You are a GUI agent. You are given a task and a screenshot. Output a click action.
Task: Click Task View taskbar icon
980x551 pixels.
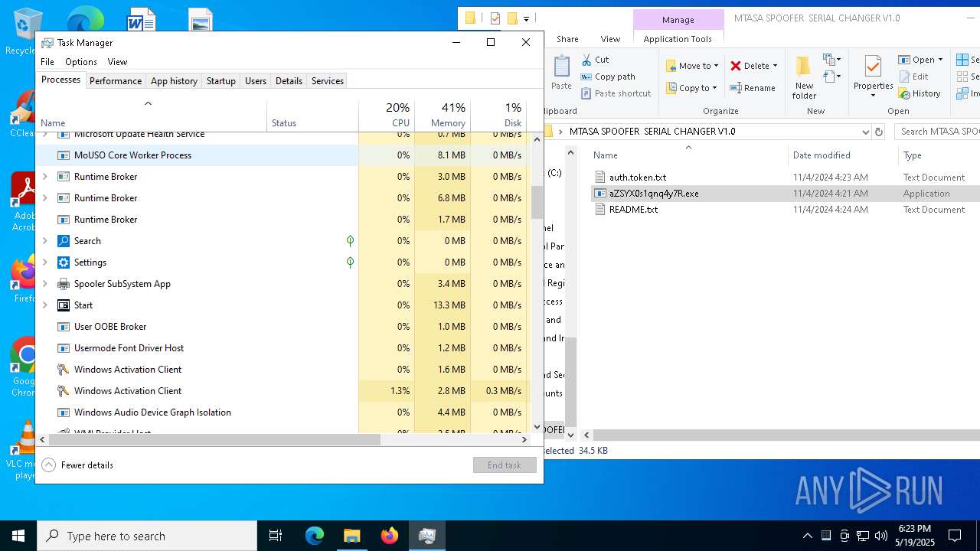pyautogui.click(x=276, y=536)
